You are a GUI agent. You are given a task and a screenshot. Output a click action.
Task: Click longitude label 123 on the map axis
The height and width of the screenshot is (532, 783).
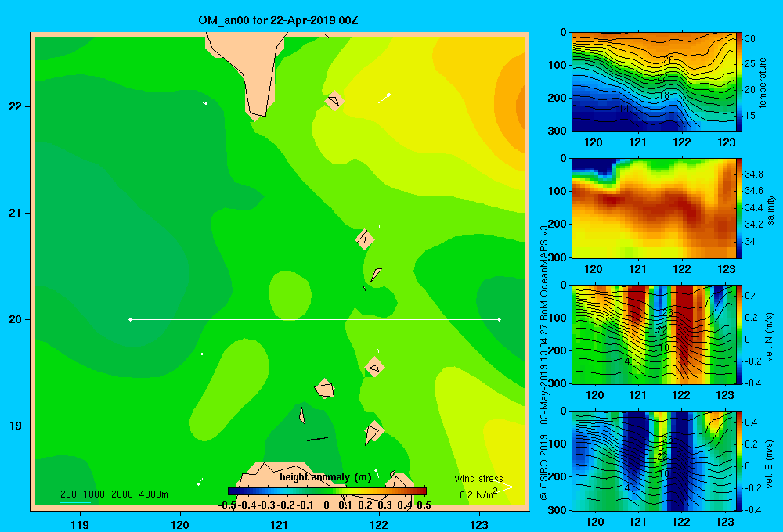(479, 524)
